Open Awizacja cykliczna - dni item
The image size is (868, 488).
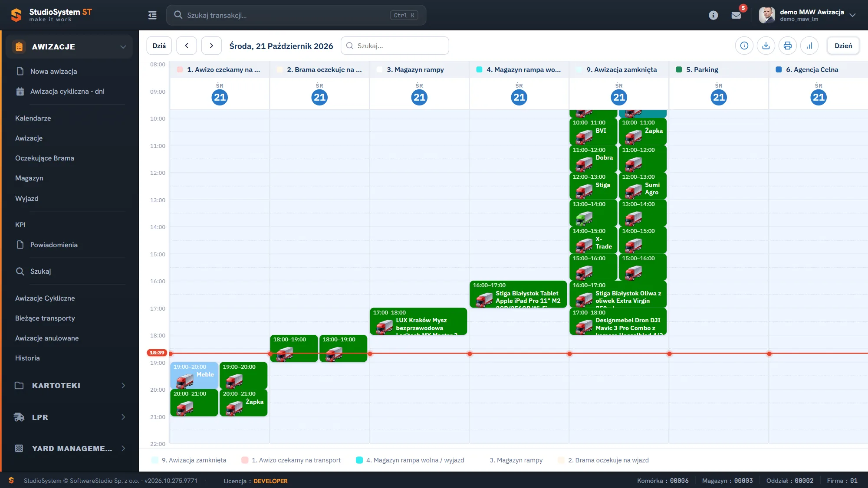67,91
